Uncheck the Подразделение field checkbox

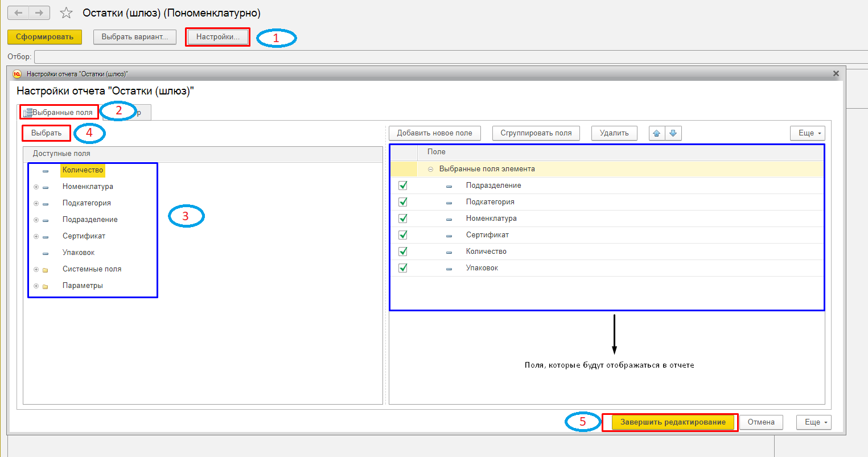click(x=403, y=186)
